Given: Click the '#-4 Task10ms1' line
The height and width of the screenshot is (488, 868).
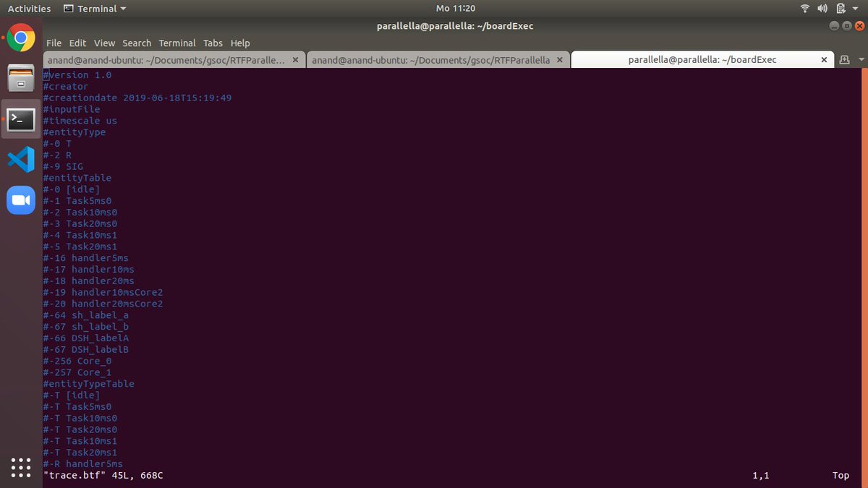Looking at the screenshot, I should coord(80,235).
